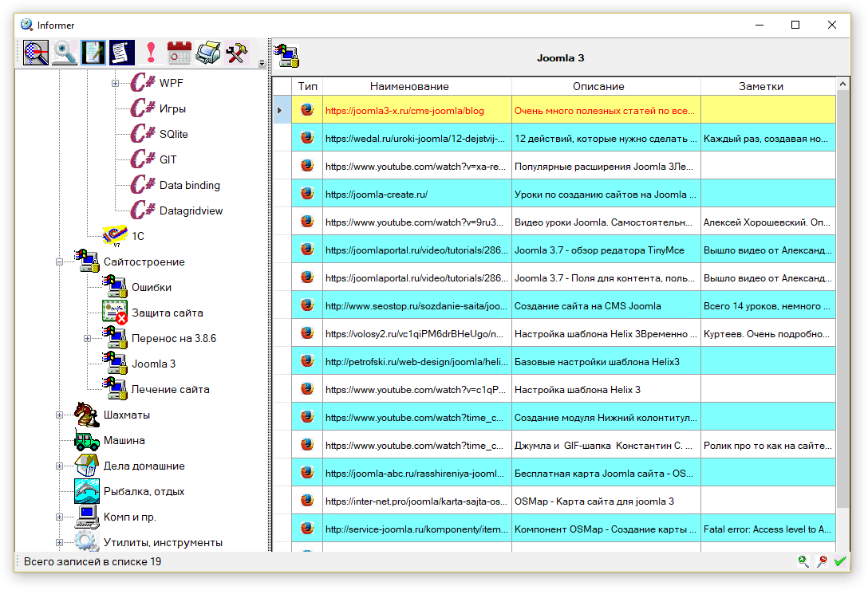
Task: Click the green checkmark icon in the status bar
Action: click(x=840, y=561)
